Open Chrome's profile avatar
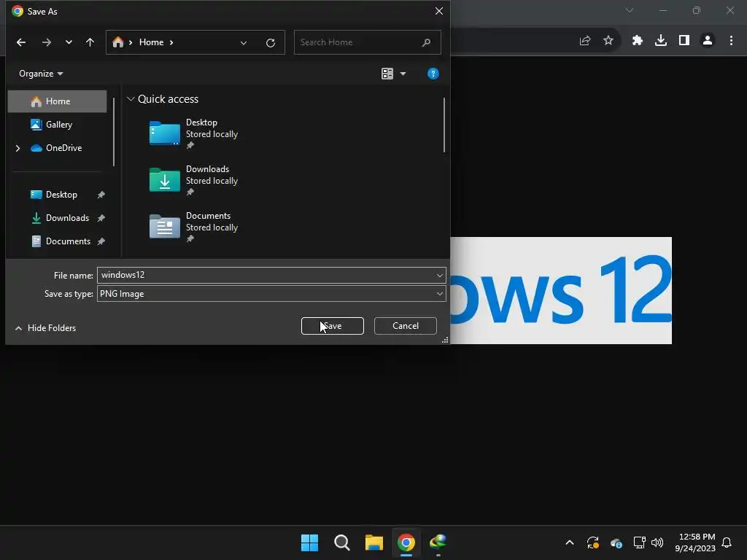 [x=708, y=41]
